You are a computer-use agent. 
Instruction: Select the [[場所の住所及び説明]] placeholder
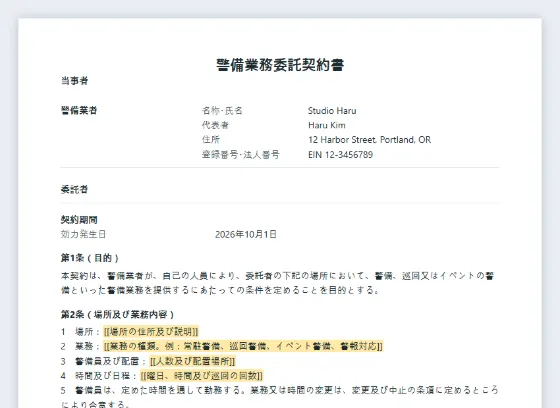pyautogui.click(x=151, y=332)
